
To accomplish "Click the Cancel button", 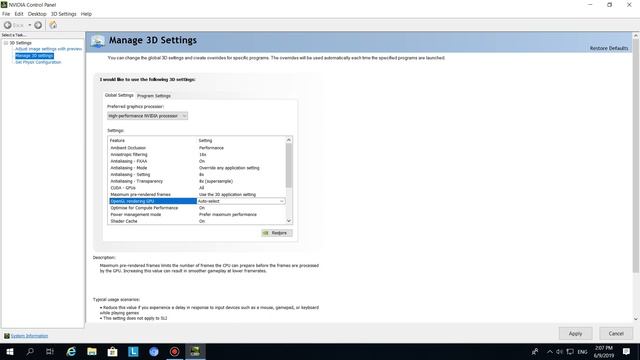I will point(616,333).
